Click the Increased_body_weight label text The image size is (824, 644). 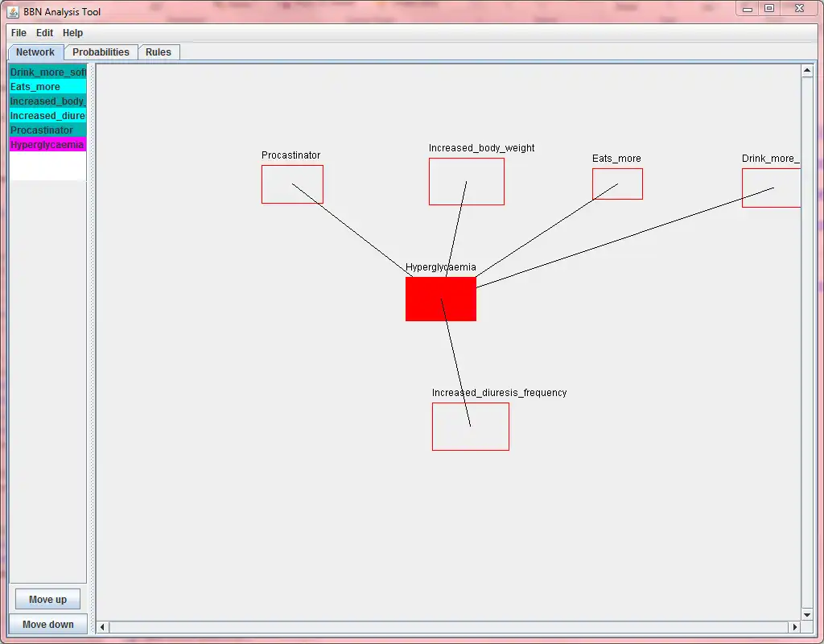pyautogui.click(x=481, y=148)
